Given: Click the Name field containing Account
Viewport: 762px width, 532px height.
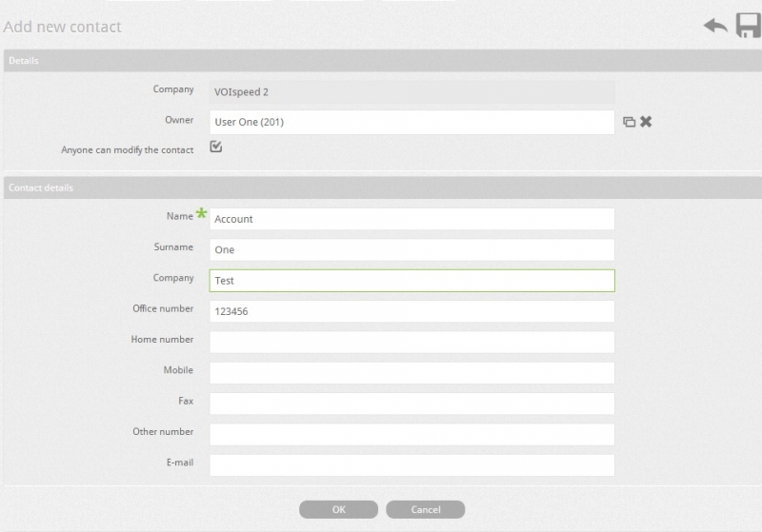Looking at the screenshot, I should click(412, 219).
